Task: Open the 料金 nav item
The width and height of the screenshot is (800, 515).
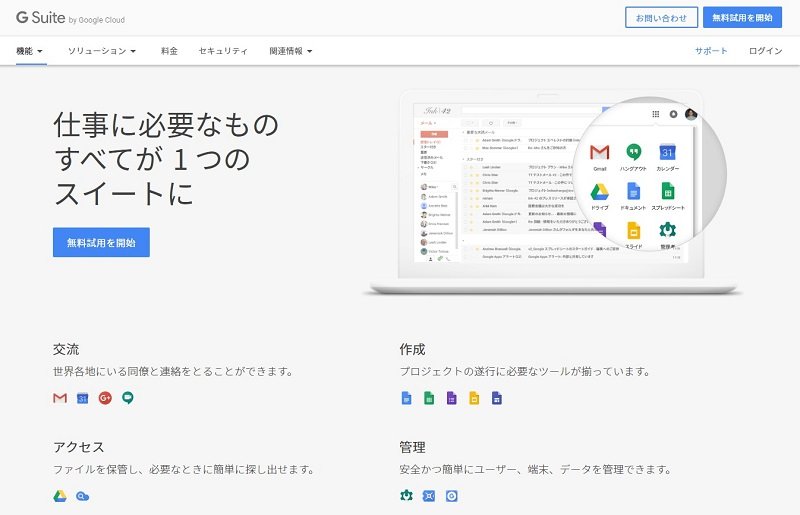Action: tap(169, 51)
